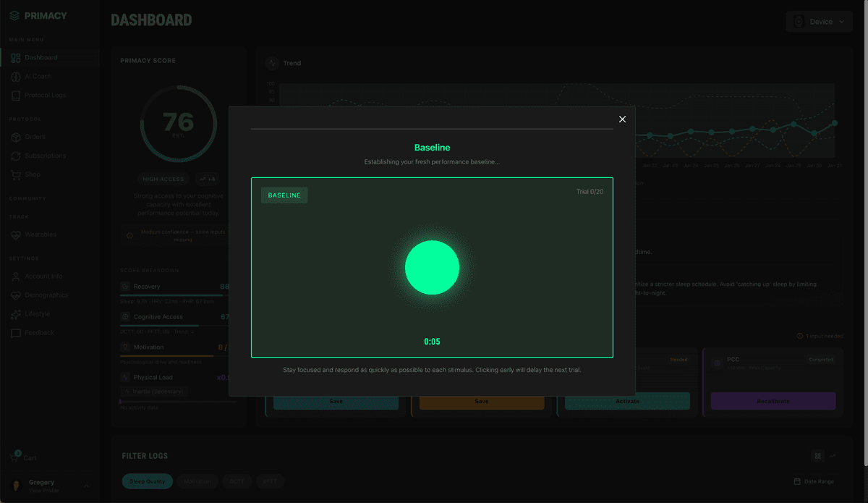Click the Subscriptions refresh icon
Image resolution: width=868 pixels, height=503 pixels.
[16, 156]
